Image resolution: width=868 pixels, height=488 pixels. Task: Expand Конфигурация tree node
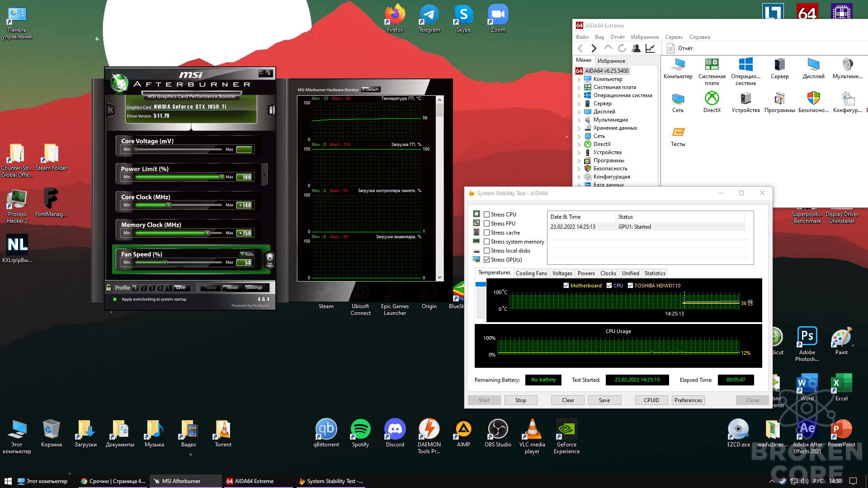pyautogui.click(x=579, y=177)
